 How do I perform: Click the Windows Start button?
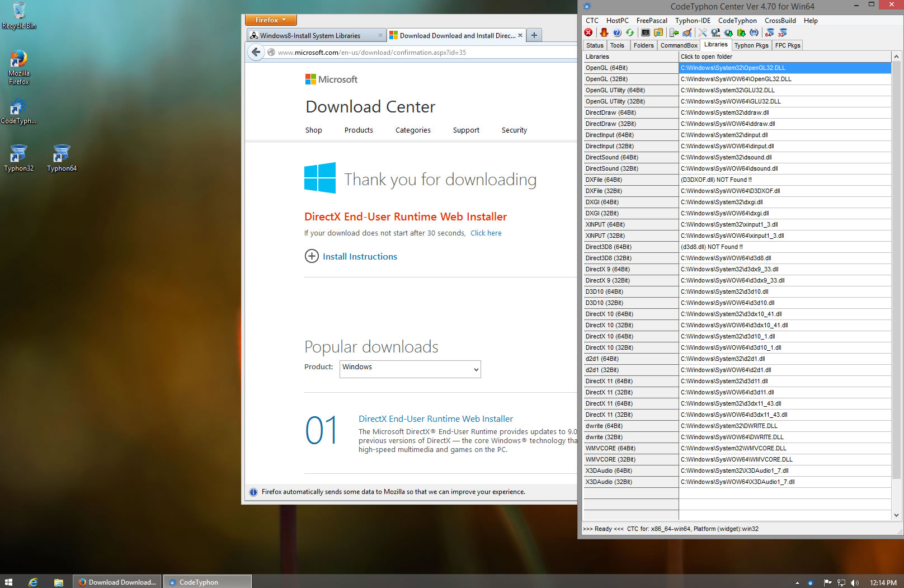click(x=8, y=582)
